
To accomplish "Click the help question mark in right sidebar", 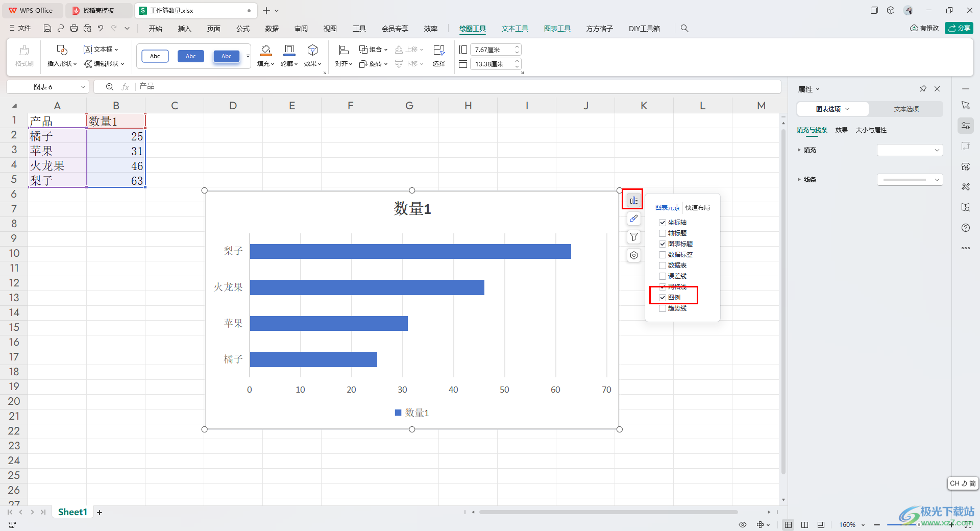I will pos(966,228).
